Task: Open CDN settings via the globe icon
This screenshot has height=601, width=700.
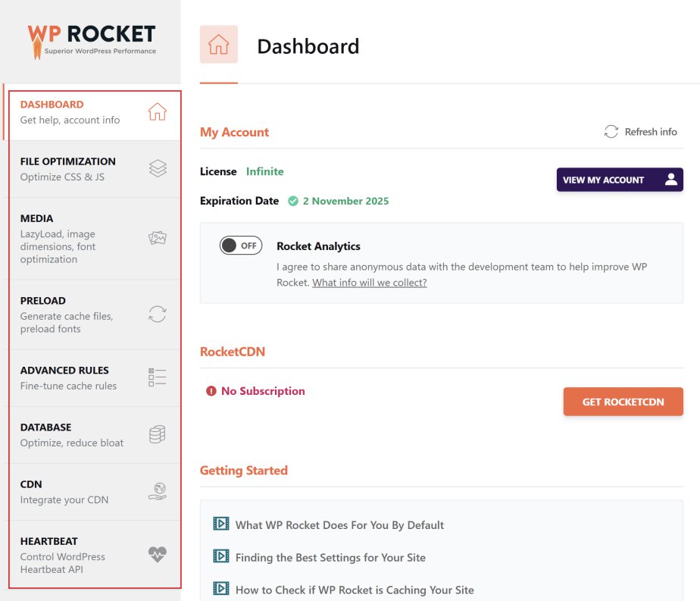Action: coord(157,491)
